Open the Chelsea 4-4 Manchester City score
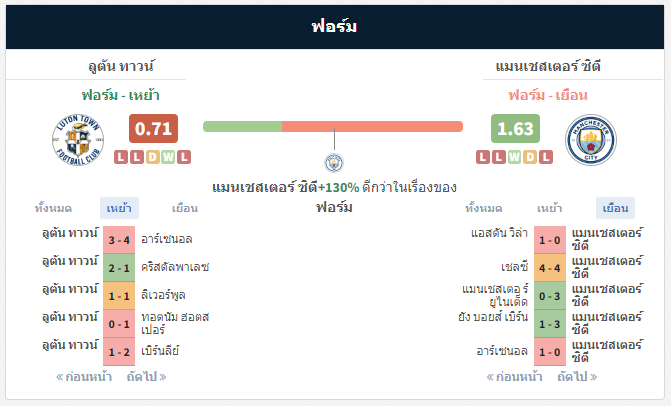 tap(550, 268)
